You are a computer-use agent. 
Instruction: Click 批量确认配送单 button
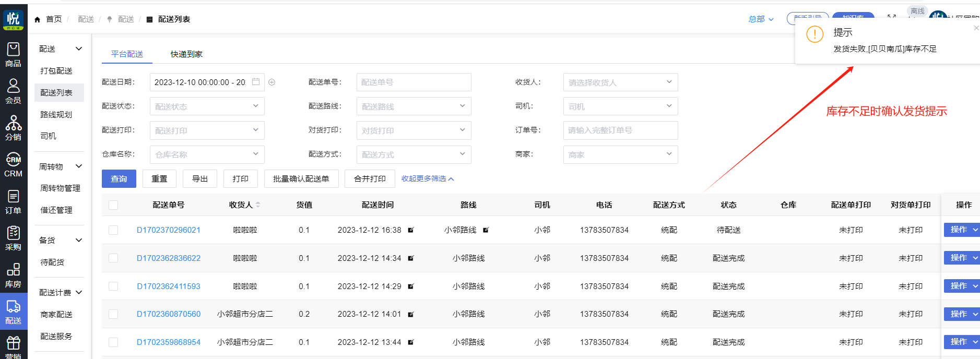pos(301,178)
